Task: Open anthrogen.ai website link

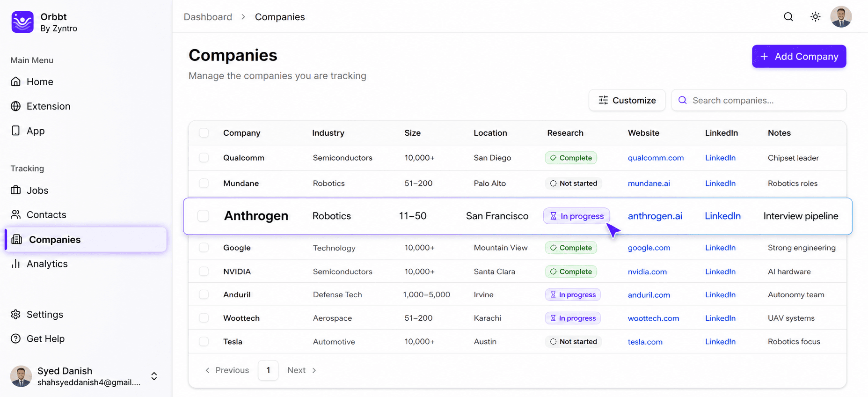Action: (655, 216)
